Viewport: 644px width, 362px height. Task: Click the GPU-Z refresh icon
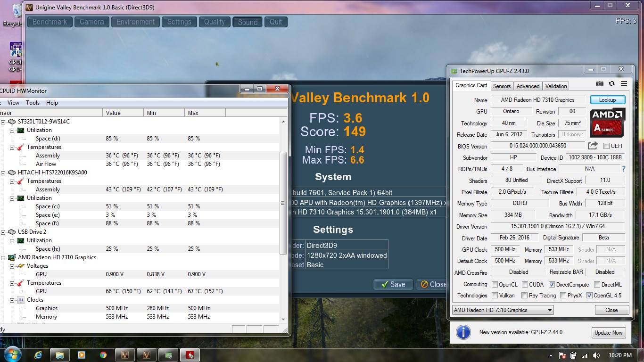coord(611,84)
